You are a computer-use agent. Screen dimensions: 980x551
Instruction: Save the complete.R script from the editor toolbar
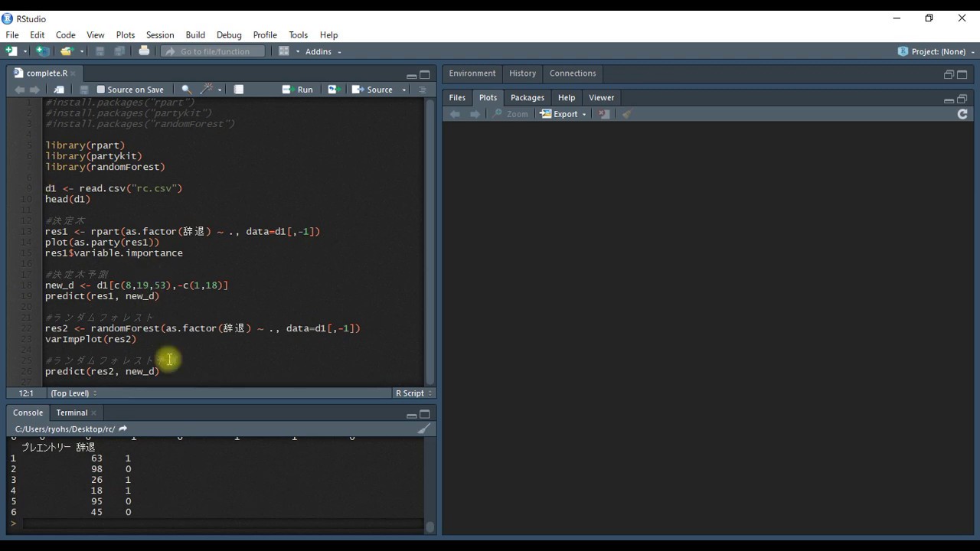click(84, 90)
